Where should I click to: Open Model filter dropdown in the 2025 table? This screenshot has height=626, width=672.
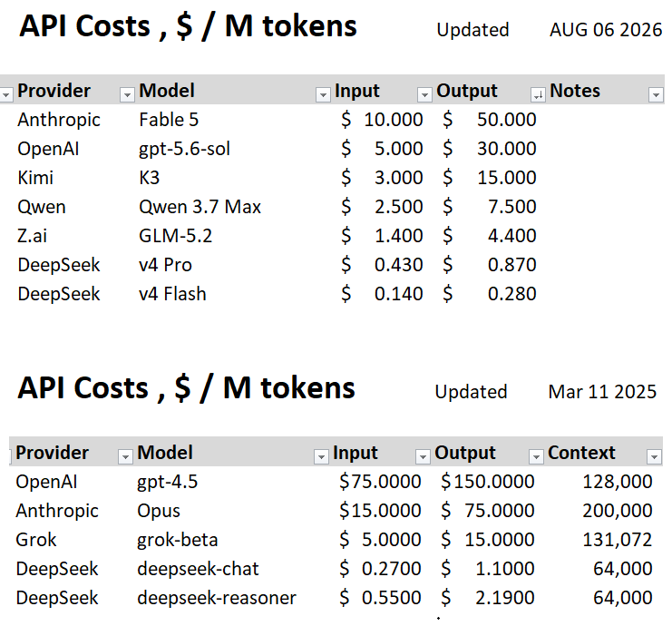pyautogui.click(x=321, y=456)
